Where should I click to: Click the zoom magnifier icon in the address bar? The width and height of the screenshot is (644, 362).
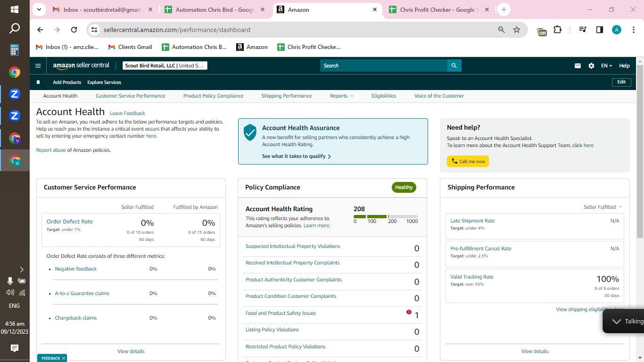coord(502,30)
